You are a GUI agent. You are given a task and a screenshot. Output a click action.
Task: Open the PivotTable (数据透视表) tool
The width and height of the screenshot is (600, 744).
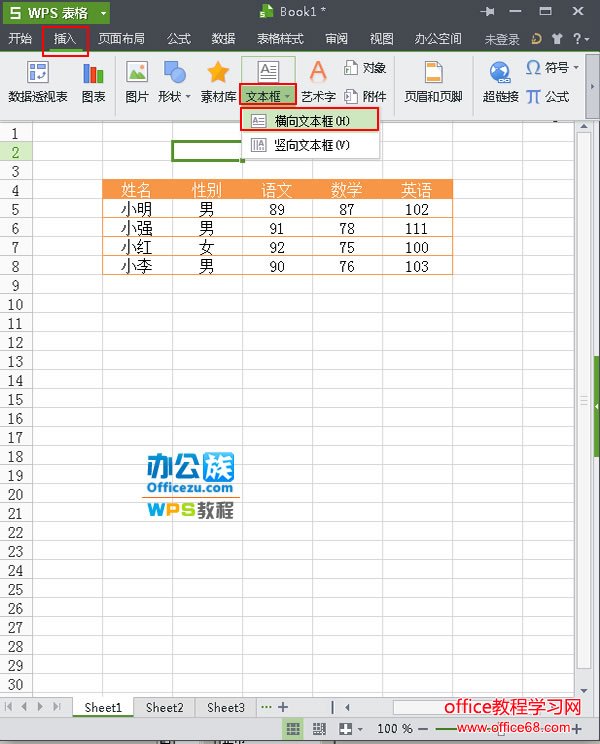[38, 83]
